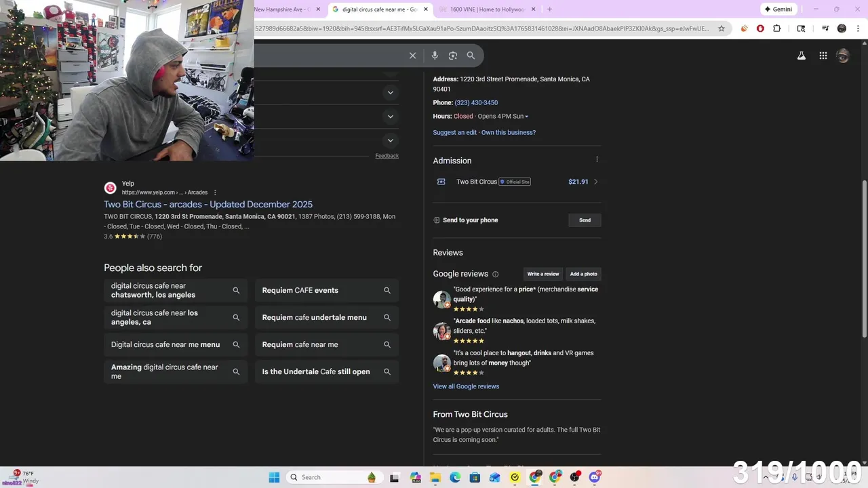Switch to New Hampshire Ave tab
Image resolution: width=868 pixels, height=488 pixels.
pyautogui.click(x=281, y=9)
